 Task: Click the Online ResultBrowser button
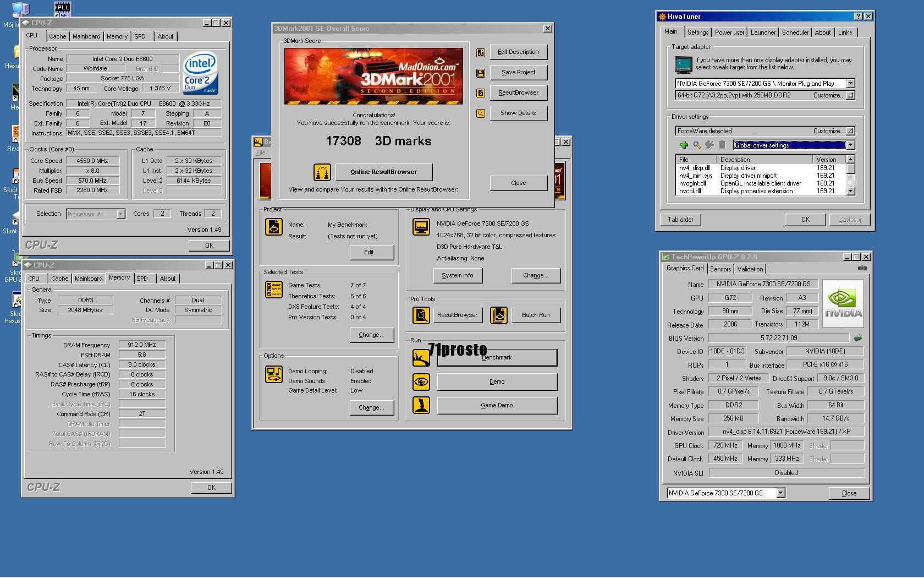coord(384,172)
